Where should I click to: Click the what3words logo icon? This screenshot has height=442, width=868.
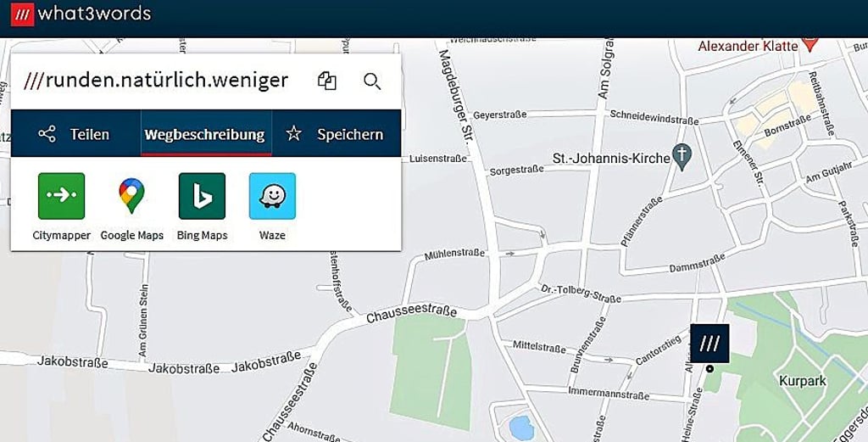(x=22, y=14)
